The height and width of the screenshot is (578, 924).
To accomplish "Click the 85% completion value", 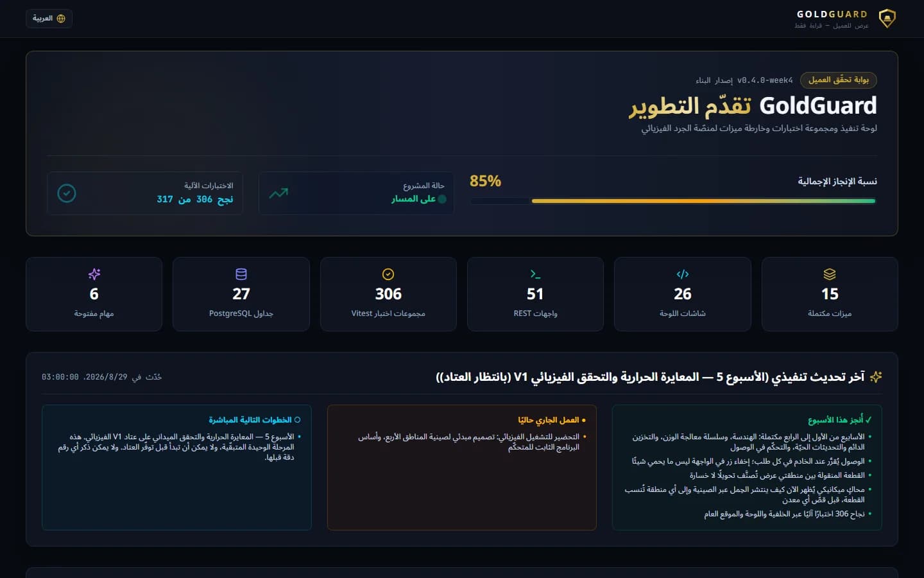I will [485, 181].
